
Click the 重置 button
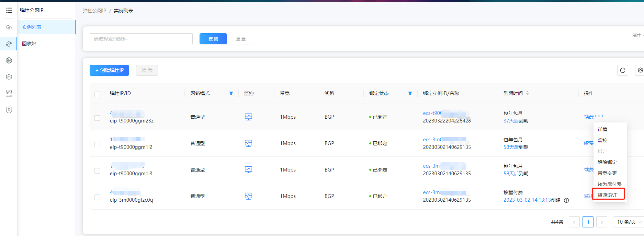point(241,39)
